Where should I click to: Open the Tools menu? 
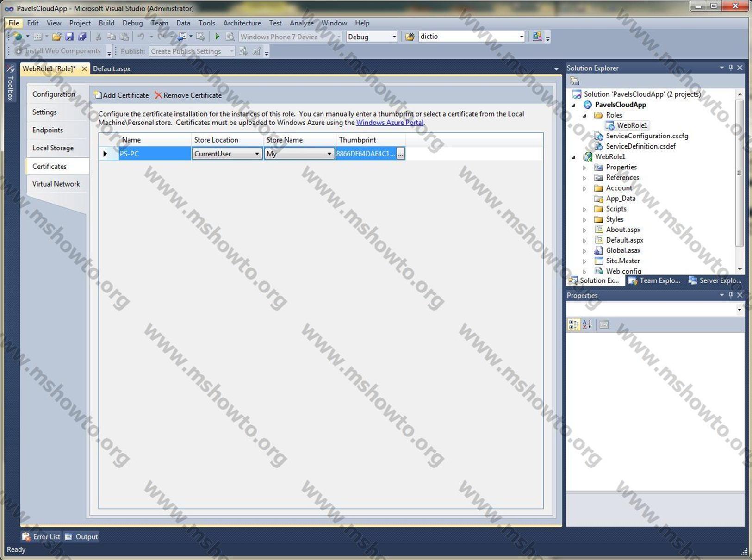pyautogui.click(x=207, y=23)
